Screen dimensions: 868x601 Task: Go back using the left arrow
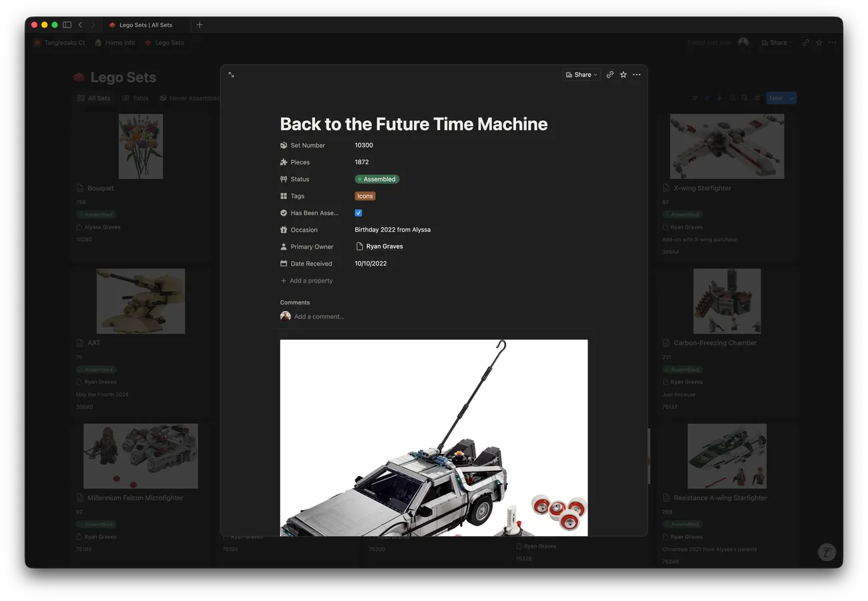(80, 25)
